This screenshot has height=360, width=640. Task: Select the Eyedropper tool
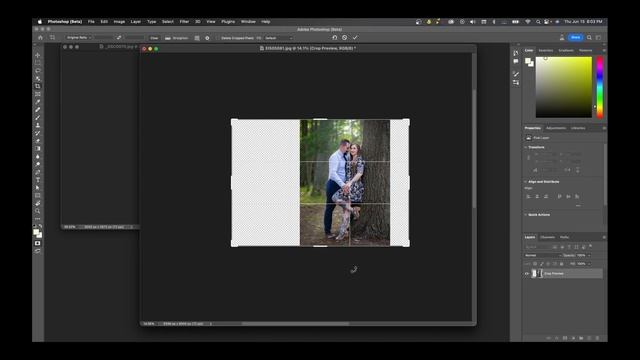(x=38, y=102)
